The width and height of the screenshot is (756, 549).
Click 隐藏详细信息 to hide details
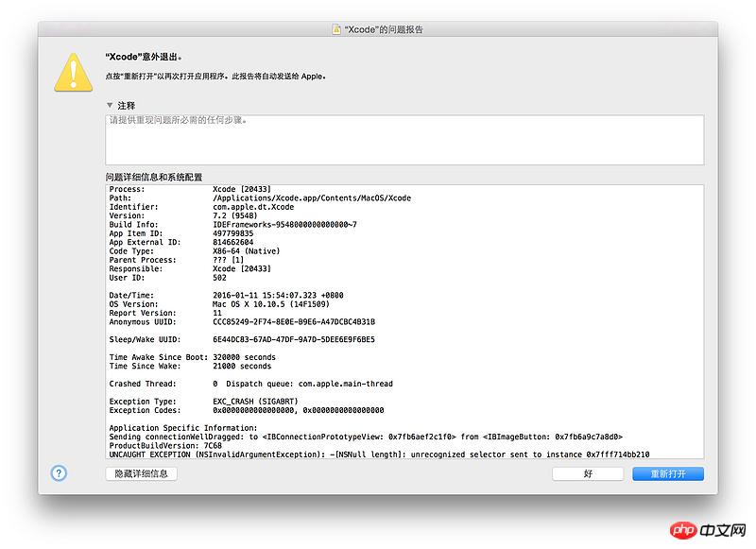141,473
